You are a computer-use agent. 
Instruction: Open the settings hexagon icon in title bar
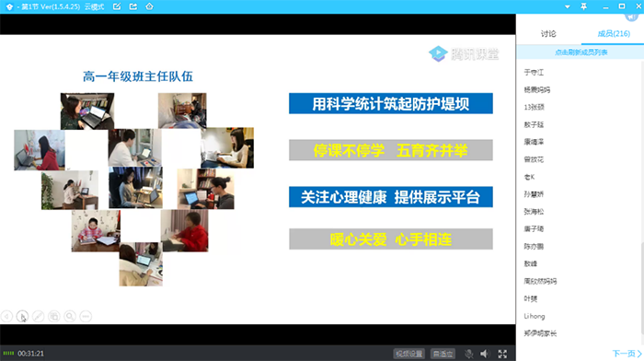149,6
